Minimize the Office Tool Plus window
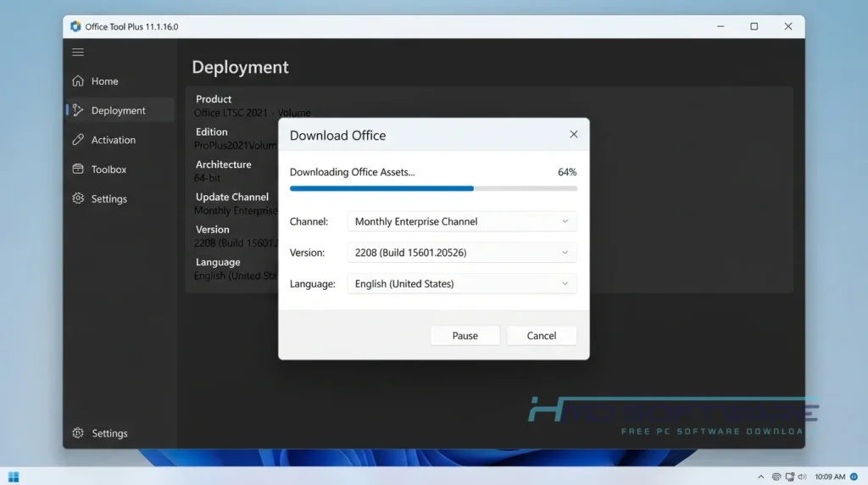 coord(721,26)
